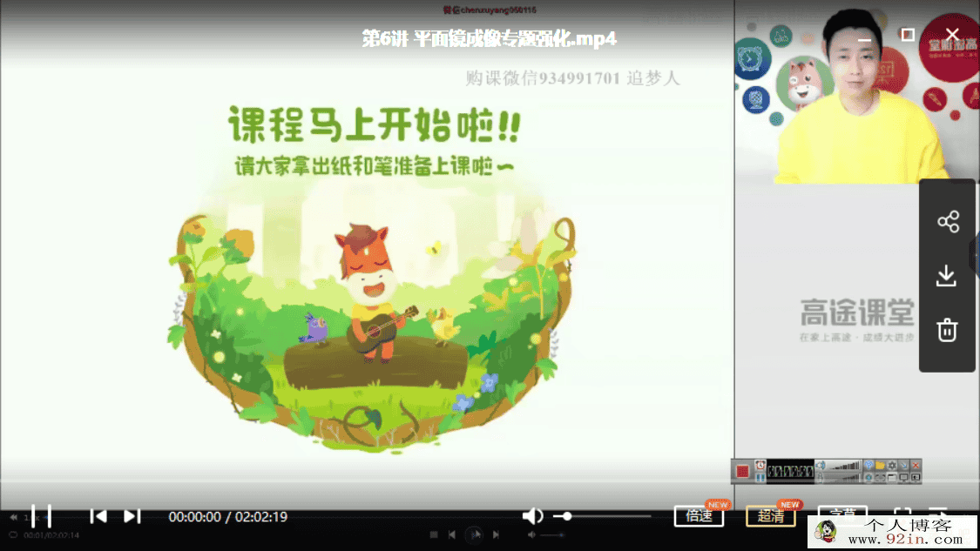Click the red stop-recording button in recorder toolbar
Screen dimensions: 980x551
click(742, 471)
